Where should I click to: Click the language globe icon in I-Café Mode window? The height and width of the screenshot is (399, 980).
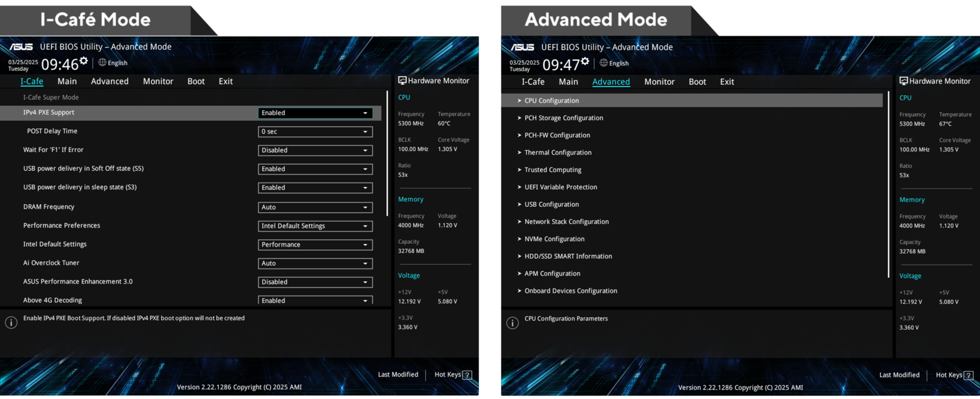click(102, 62)
